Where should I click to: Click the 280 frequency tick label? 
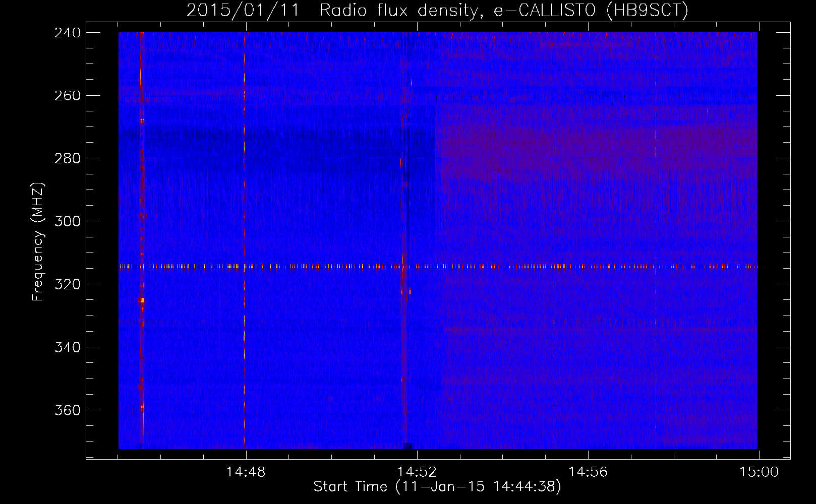point(67,158)
